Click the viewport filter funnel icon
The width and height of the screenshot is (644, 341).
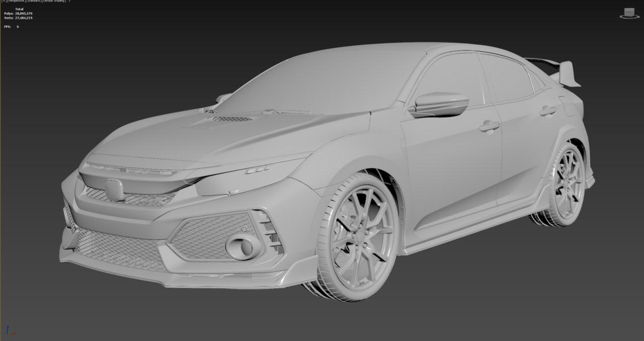(x=69, y=1)
